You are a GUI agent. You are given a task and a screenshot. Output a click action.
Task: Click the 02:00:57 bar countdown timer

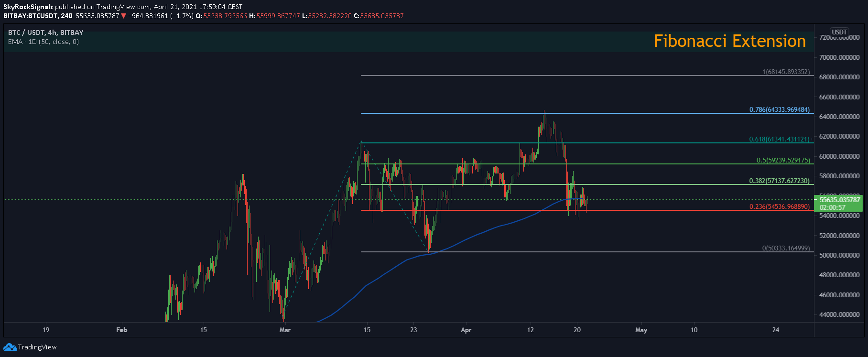[832, 207]
